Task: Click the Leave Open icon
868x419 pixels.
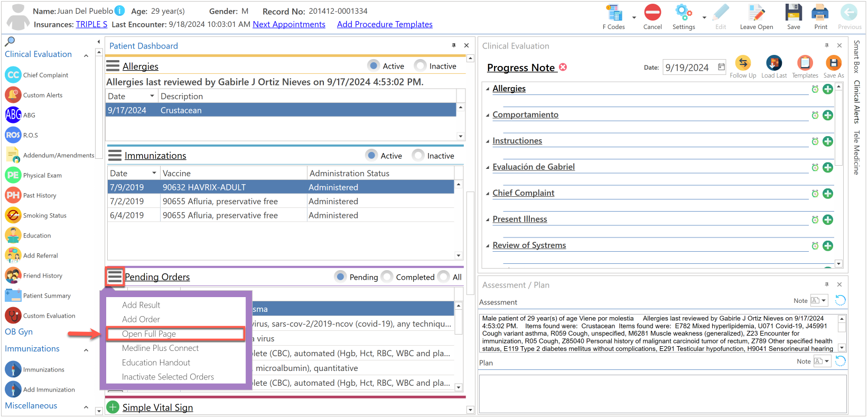Action: pyautogui.click(x=756, y=13)
